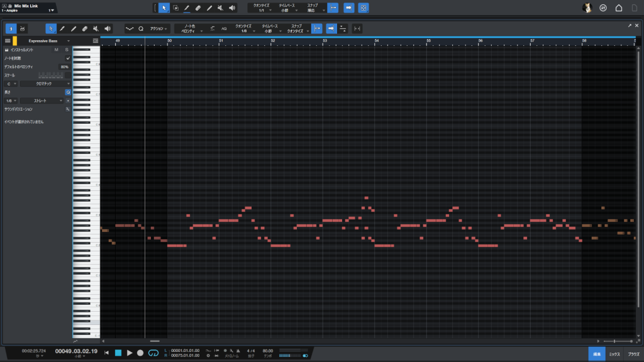
Task: Switch to the drum editor view
Action: [x=23, y=28]
